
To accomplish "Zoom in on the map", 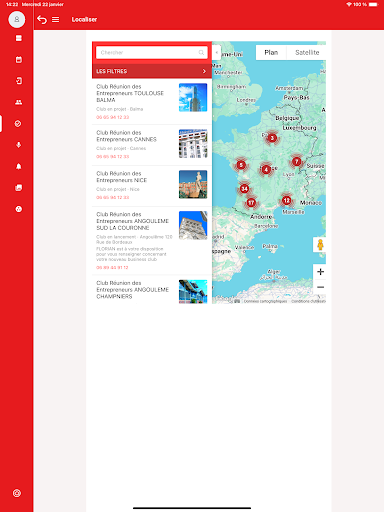I will [320, 272].
